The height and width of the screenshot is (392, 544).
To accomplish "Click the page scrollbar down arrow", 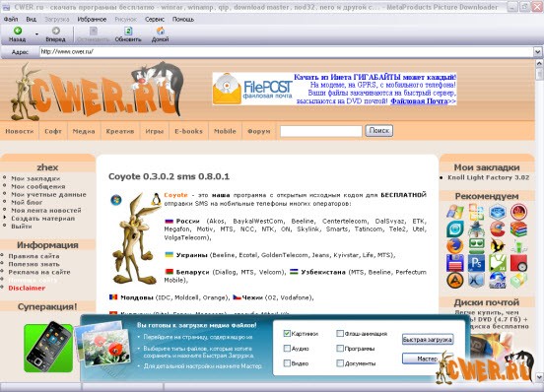I will pyautogui.click(x=539, y=377).
